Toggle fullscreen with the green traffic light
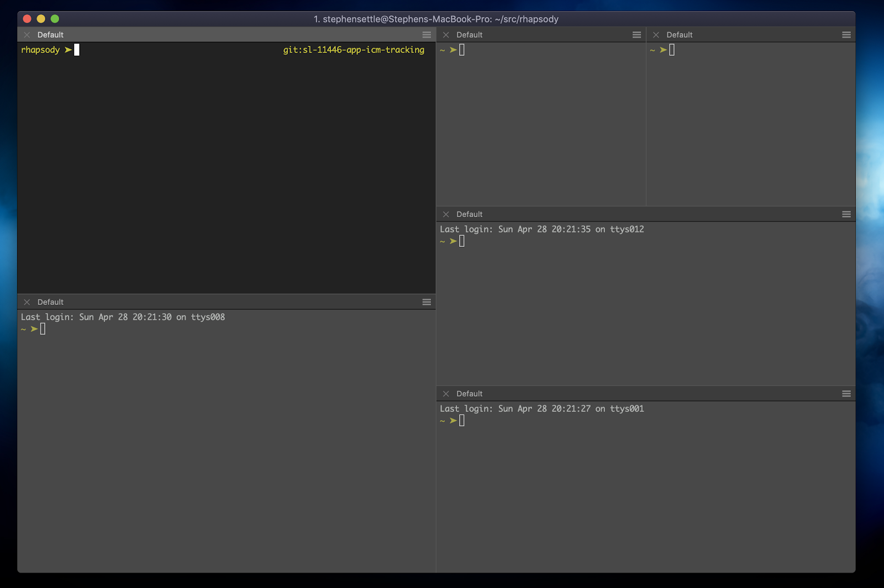This screenshot has height=588, width=884. [54, 18]
